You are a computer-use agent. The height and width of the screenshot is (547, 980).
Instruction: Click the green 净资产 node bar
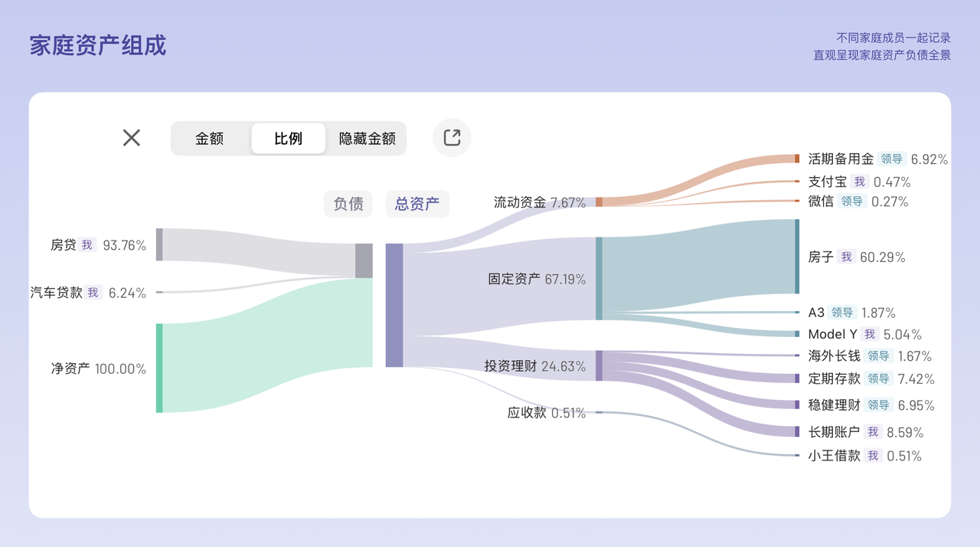[x=159, y=368]
